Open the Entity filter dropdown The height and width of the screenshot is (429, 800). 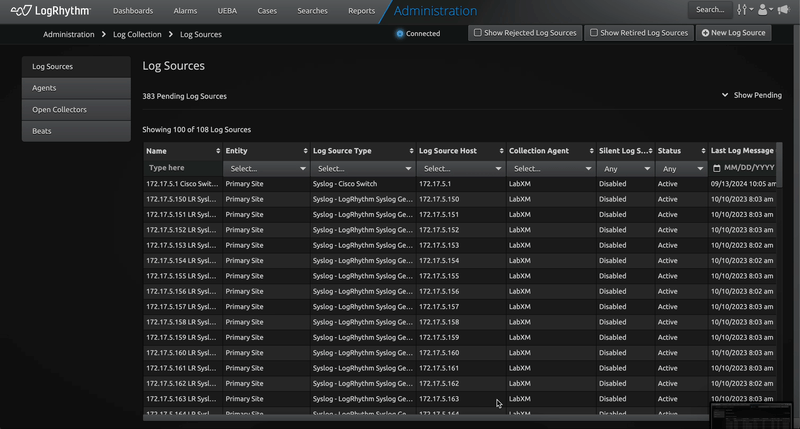[265, 168]
